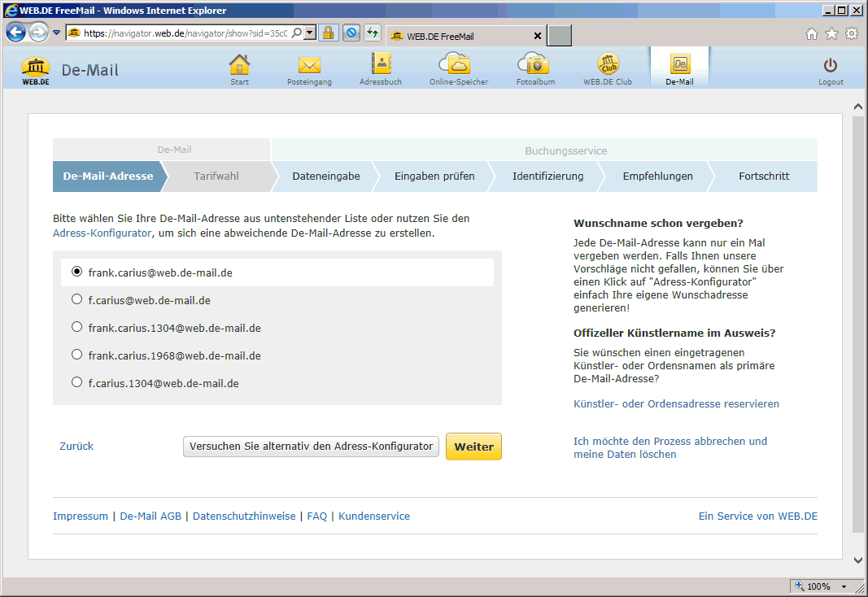Screen dimensions: 868x597
Task: Open the recent pages dropdown arrow
Action: point(56,33)
